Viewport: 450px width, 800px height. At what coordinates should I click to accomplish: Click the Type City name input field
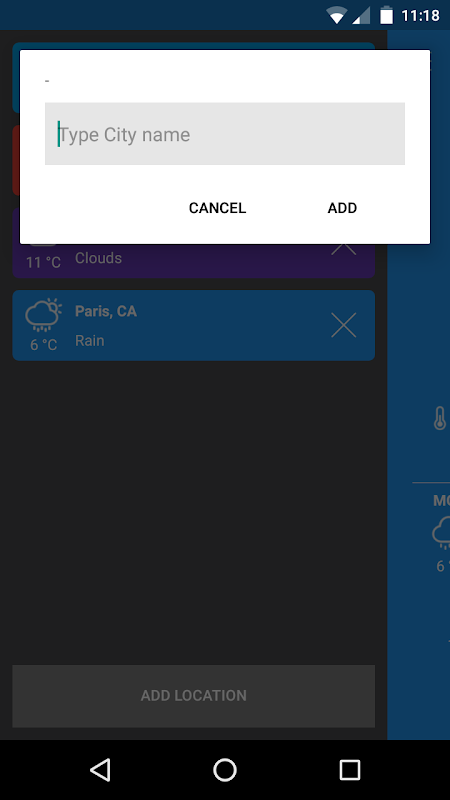224,134
